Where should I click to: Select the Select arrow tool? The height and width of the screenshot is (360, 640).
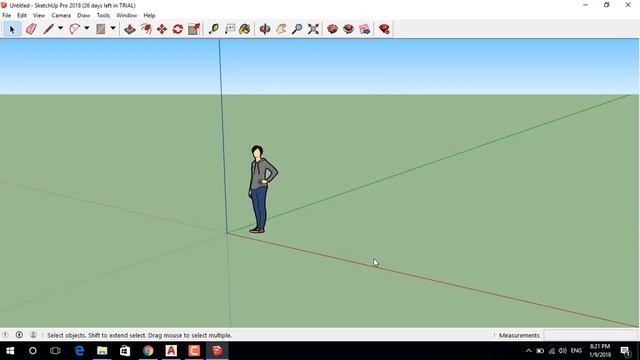coord(12,29)
